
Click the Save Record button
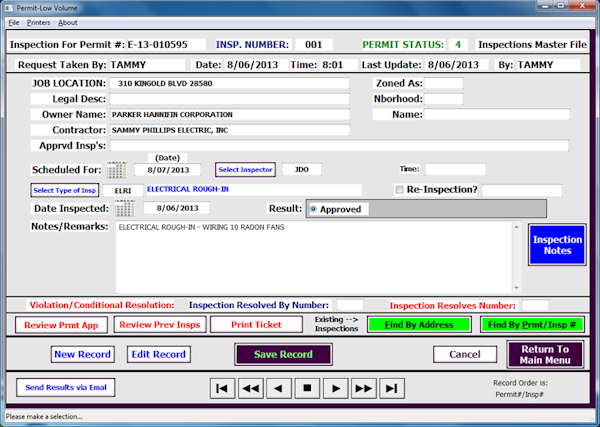tap(283, 354)
